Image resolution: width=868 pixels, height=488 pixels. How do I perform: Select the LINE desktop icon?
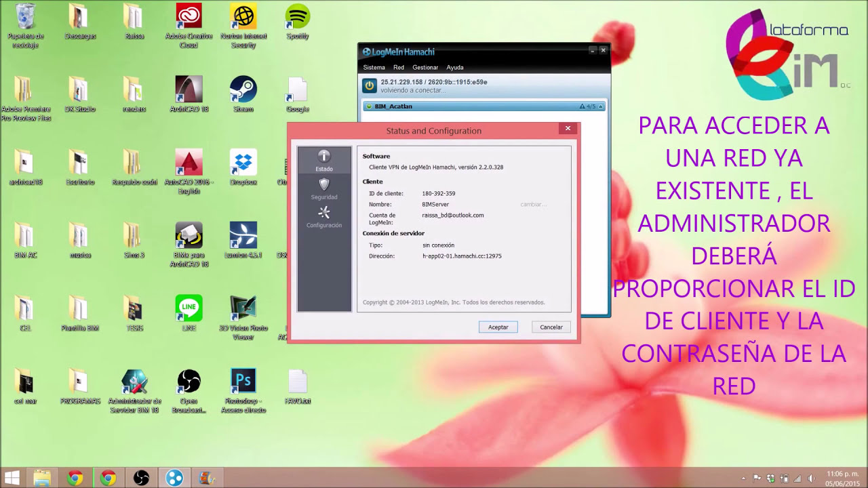coord(189,313)
